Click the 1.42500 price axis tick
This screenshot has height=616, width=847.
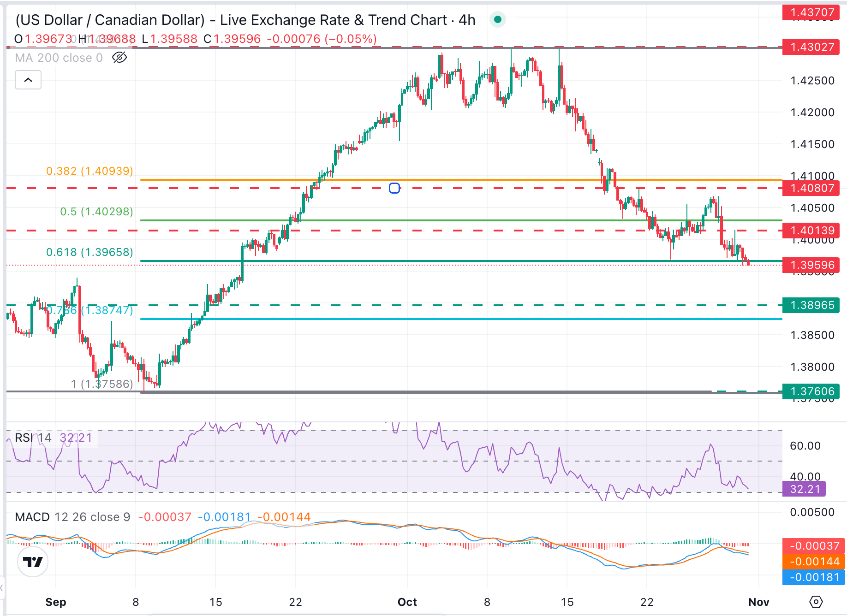812,81
